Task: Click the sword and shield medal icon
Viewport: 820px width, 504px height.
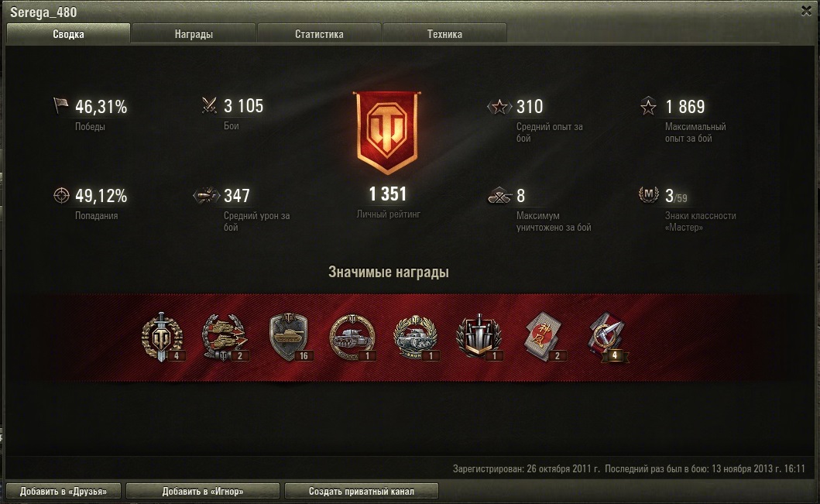Action: pos(163,338)
